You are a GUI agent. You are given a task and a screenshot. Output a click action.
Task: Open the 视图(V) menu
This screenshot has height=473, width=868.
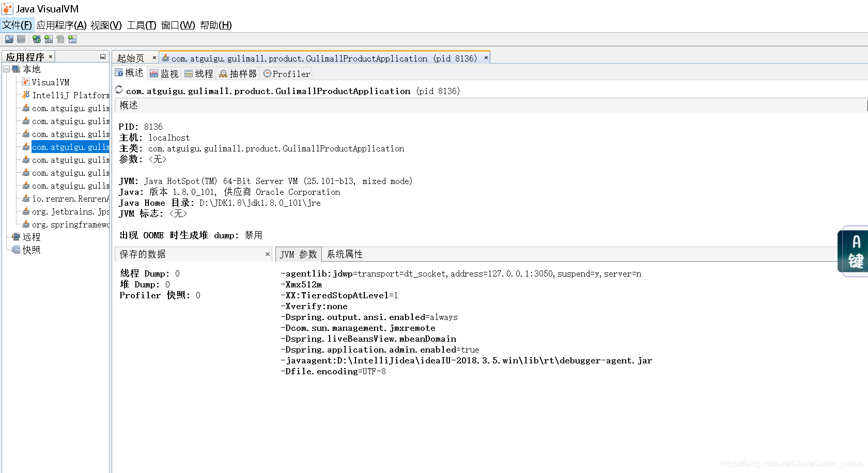click(106, 25)
